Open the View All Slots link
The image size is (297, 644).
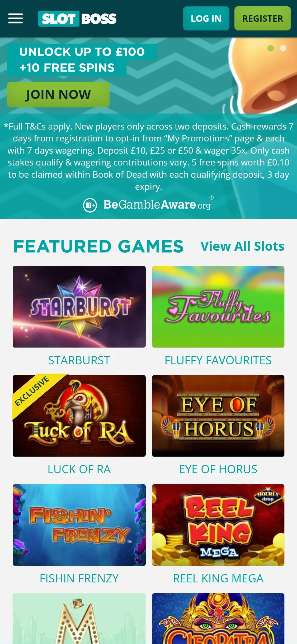[x=242, y=246]
